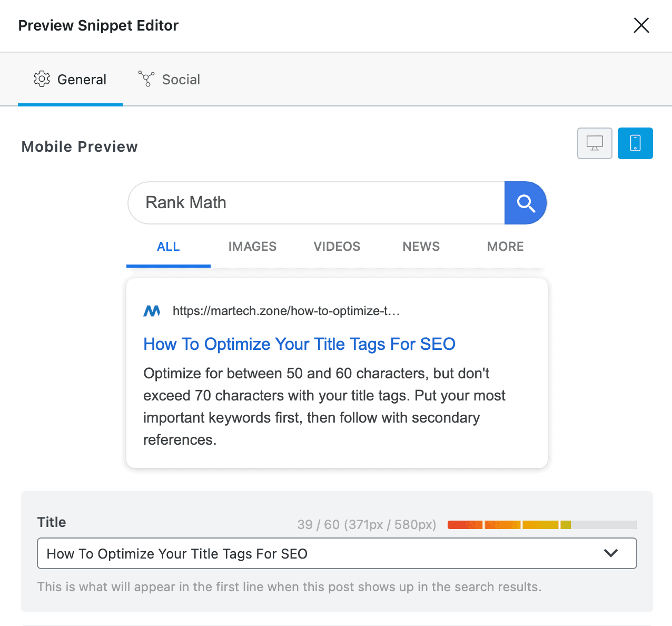Click the martech.zone URL in preview
672x626 pixels.
[286, 311]
